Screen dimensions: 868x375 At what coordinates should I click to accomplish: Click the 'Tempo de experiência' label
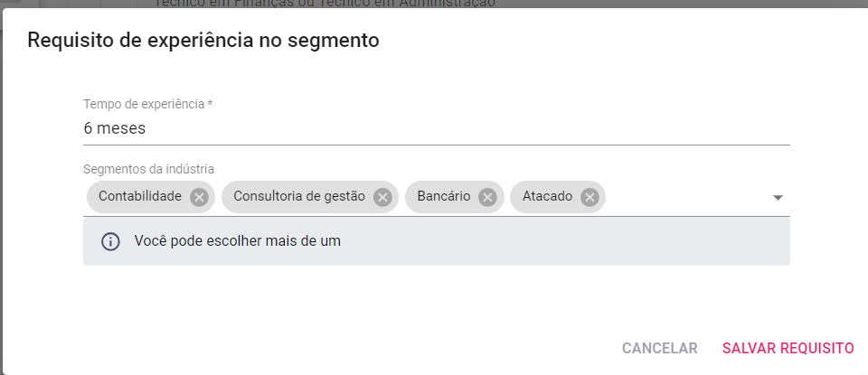click(144, 104)
